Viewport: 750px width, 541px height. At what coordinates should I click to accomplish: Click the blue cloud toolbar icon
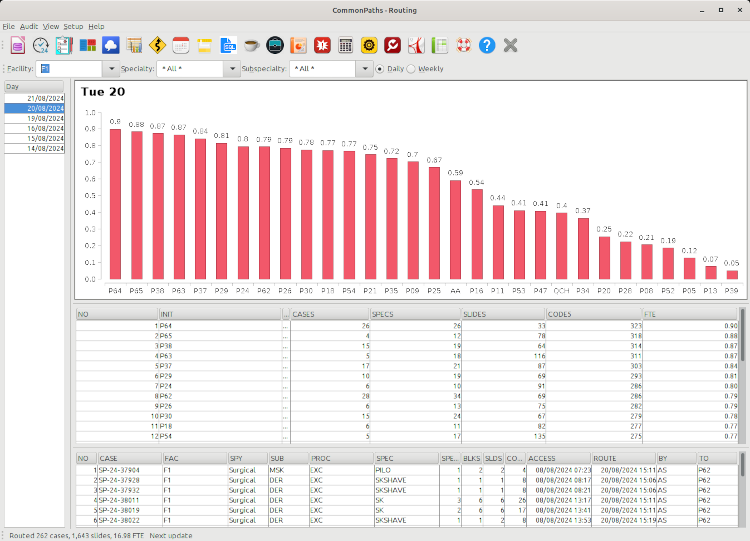[x=111, y=45]
